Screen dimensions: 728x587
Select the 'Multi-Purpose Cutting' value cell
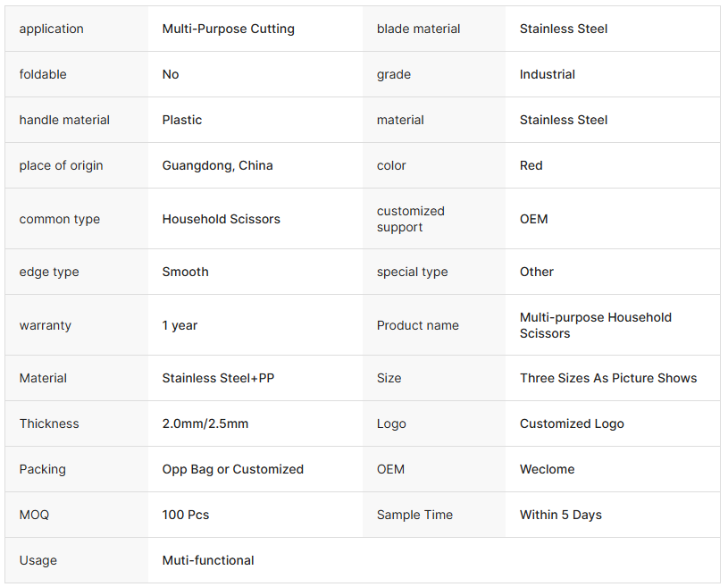[x=228, y=29]
